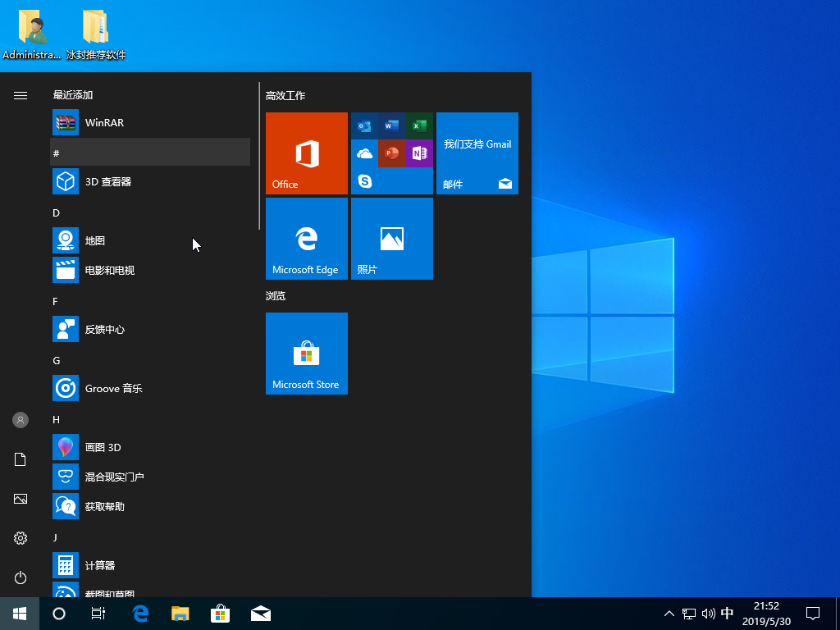This screenshot has height=630, width=840.
Task: Open Task View on the taskbar
Action: (x=98, y=614)
